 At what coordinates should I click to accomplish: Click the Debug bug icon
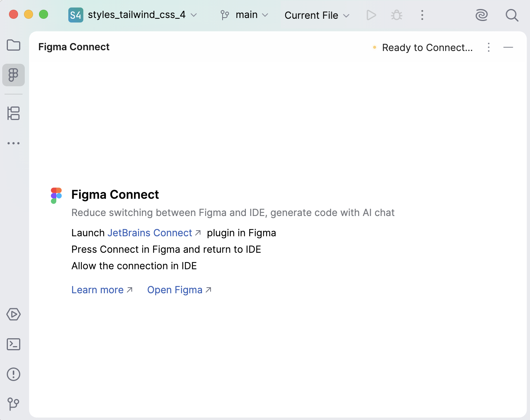coord(397,15)
